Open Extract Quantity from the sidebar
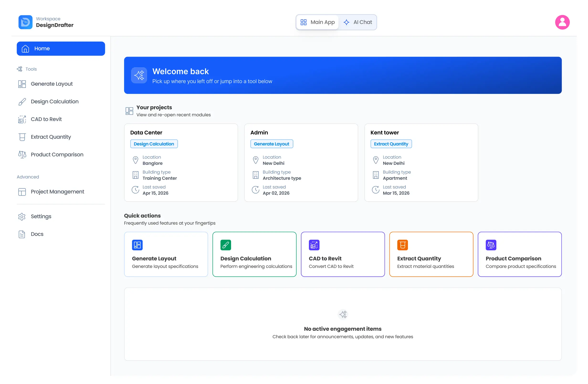The height and width of the screenshot is (384, 588). 61,137
